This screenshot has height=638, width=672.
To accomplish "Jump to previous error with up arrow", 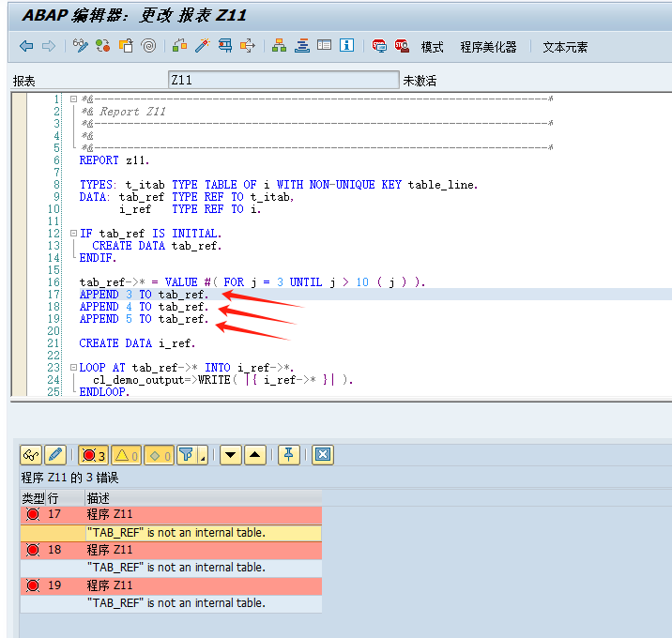I will pos(255,455).
